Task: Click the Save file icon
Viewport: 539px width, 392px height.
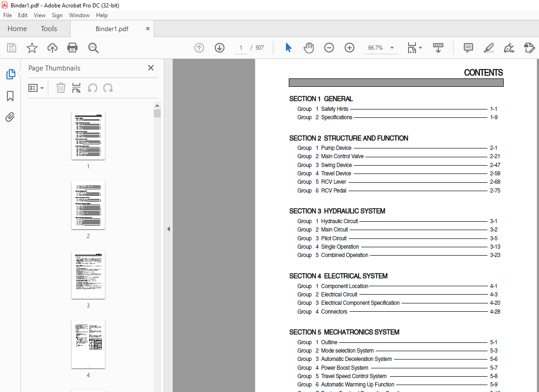Action: 11,48
